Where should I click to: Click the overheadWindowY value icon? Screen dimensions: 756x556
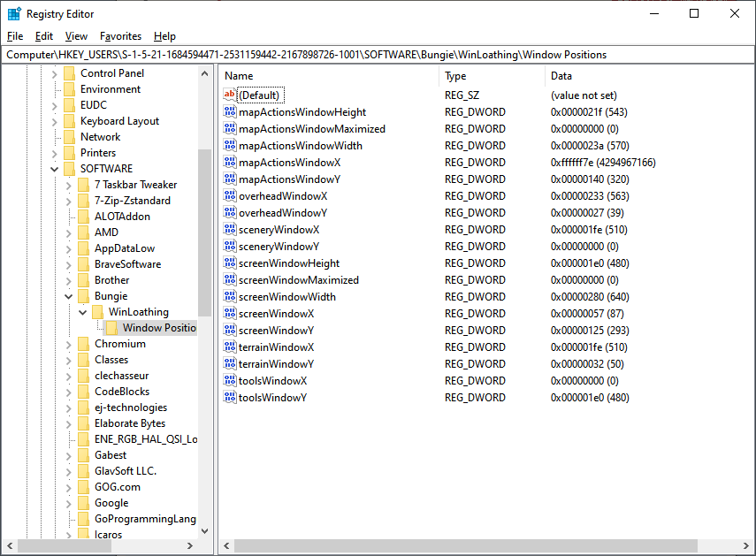230,212
